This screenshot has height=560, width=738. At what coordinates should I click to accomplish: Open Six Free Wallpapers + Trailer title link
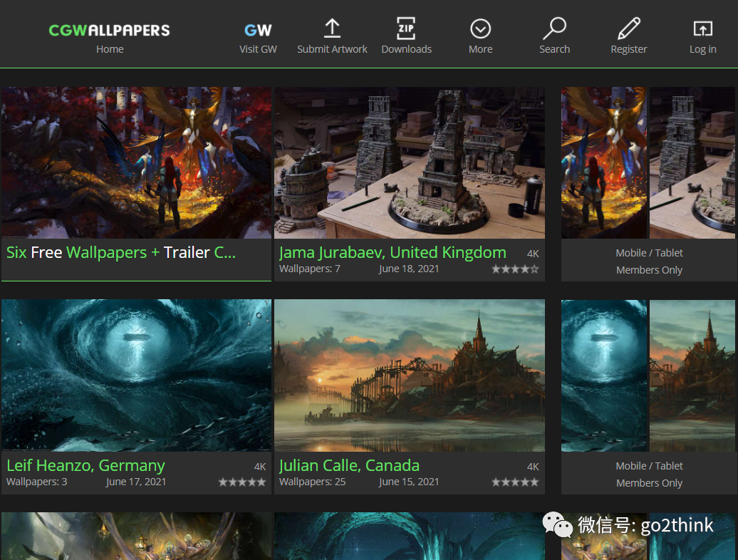(x=121, y=253)
